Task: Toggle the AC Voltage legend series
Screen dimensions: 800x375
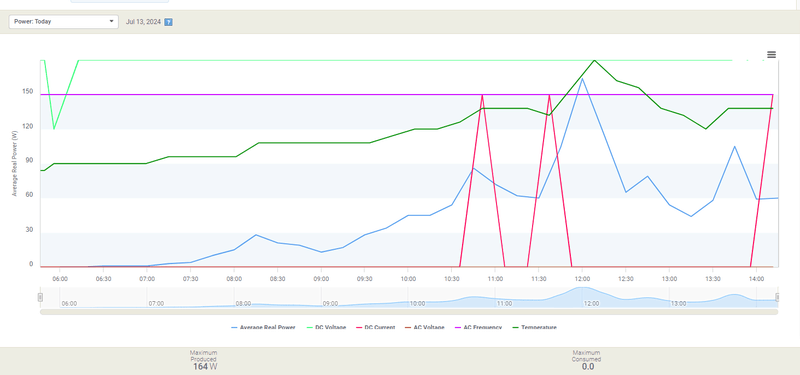Action: 424,328
